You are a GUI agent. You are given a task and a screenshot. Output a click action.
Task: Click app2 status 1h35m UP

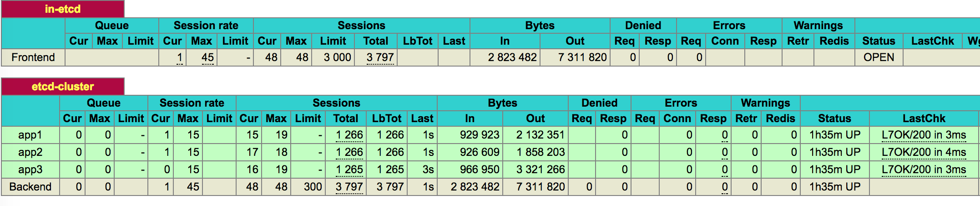coord(835,152)
